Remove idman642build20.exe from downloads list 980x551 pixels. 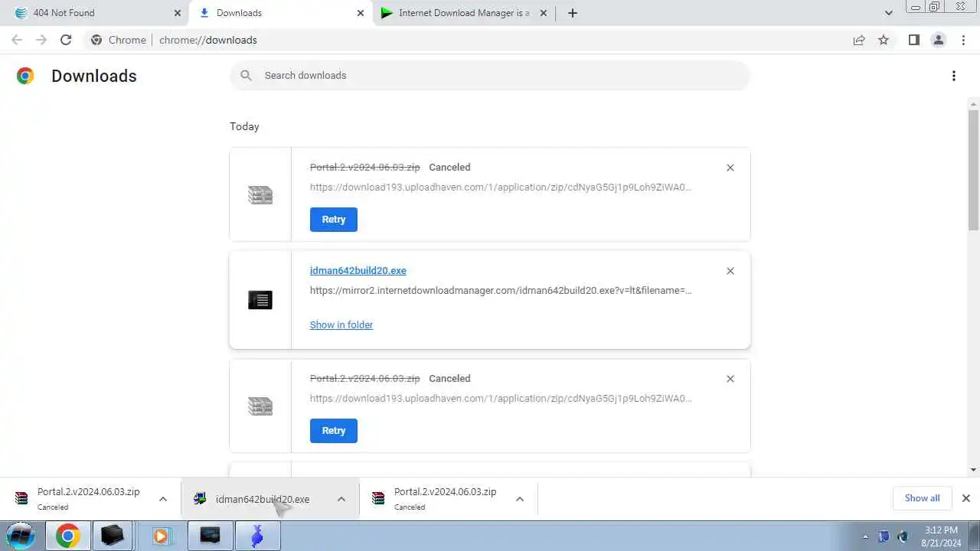point(730,271)
